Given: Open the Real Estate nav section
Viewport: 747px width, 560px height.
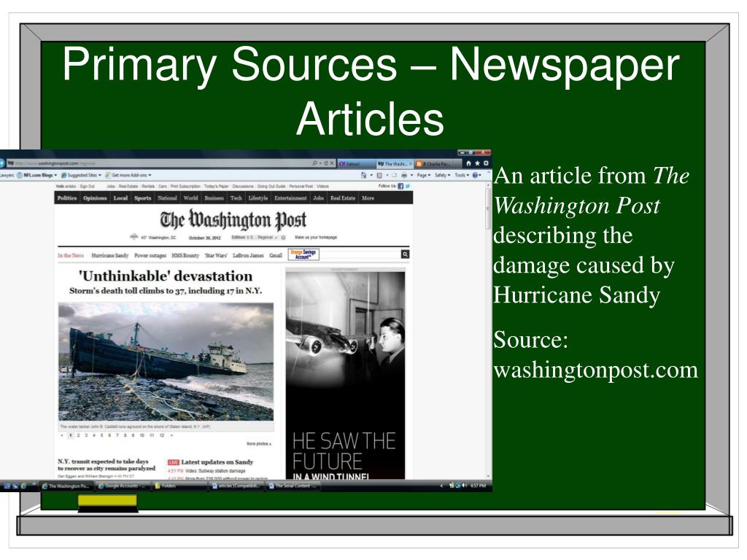Looking at the screenshot, I should [x=343, y=198].
